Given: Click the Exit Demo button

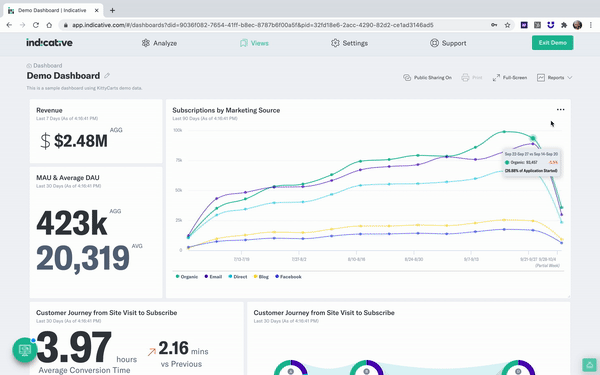Looking at the screenshot, I should [553, 42].
